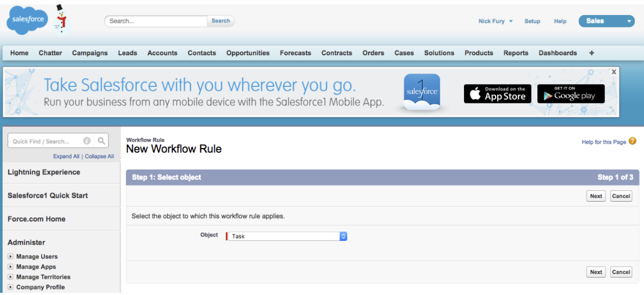Open the Nick Fury user menu
The image size is (644, 295).
[496, 21]
